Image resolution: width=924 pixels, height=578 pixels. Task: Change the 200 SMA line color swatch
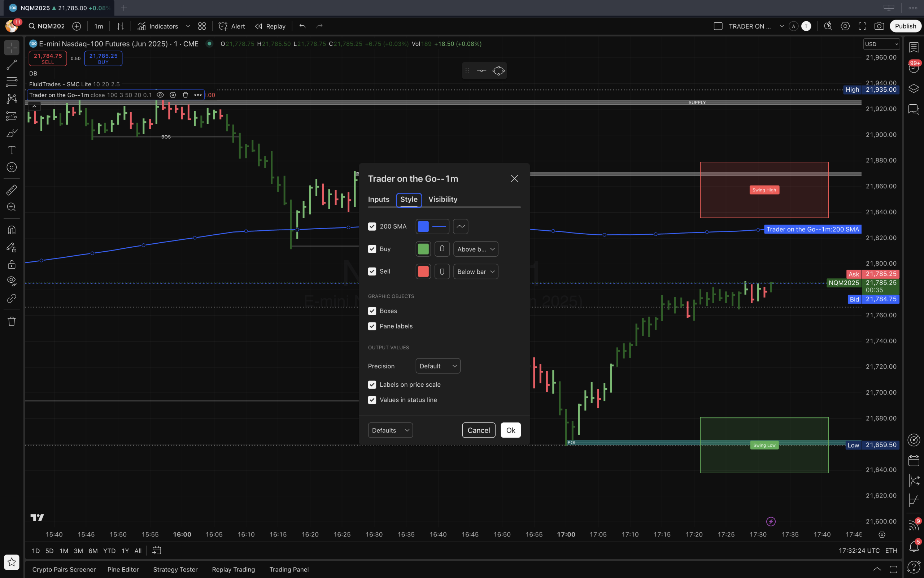423,226
